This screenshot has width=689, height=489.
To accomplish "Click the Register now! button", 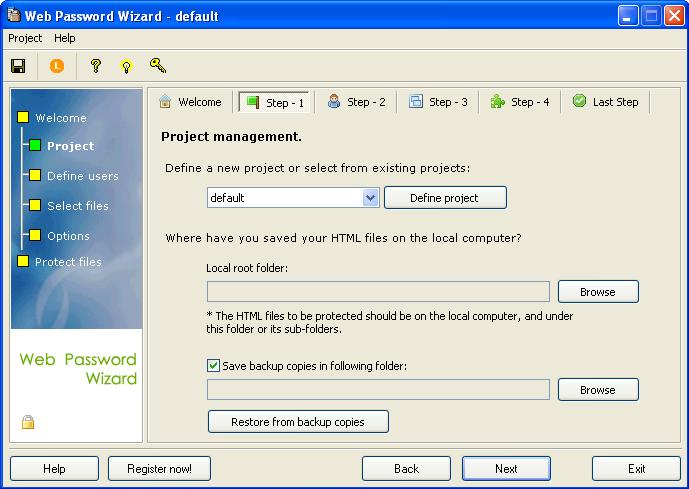I will click(x=159, y=469).
